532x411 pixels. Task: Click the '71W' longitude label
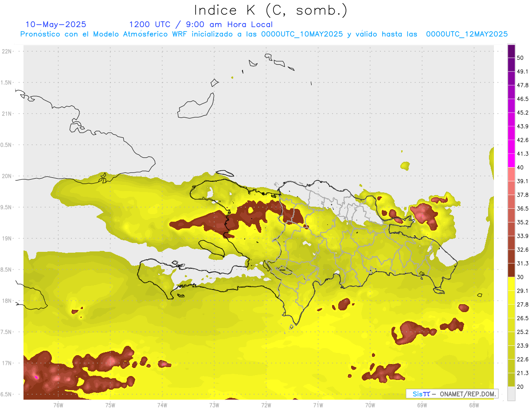click(318, 405)
